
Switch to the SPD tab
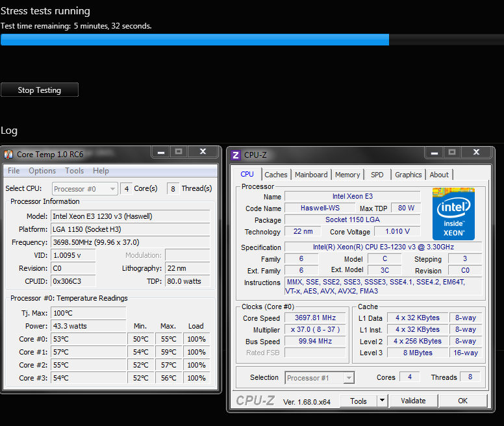click(377, 175)
